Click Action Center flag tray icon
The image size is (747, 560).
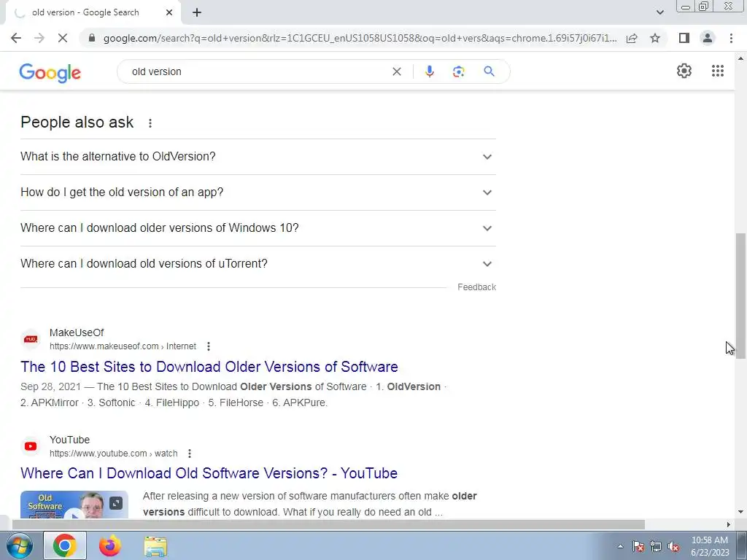(x=638, y=547)
